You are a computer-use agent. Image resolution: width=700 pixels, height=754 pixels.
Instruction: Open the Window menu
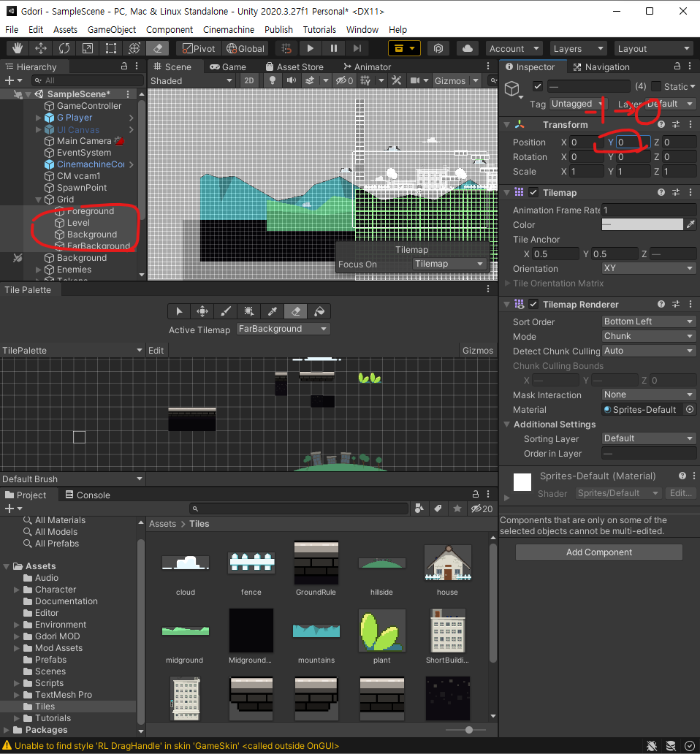(x=362, y=30)
